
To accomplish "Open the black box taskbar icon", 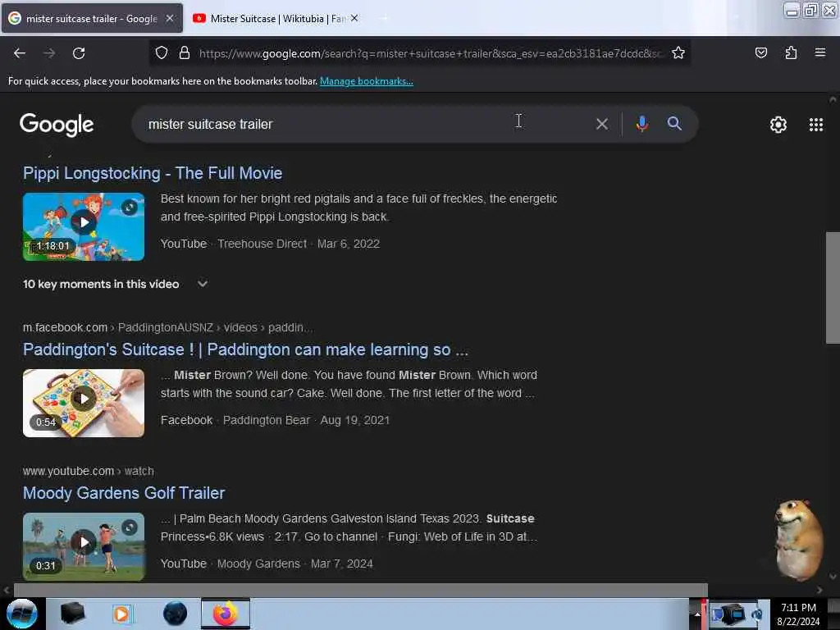I will click(72, 614).
